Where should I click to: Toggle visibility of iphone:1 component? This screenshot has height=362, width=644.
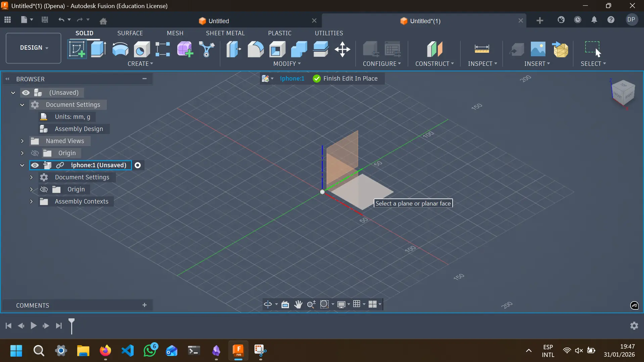(x=35, y=165)
